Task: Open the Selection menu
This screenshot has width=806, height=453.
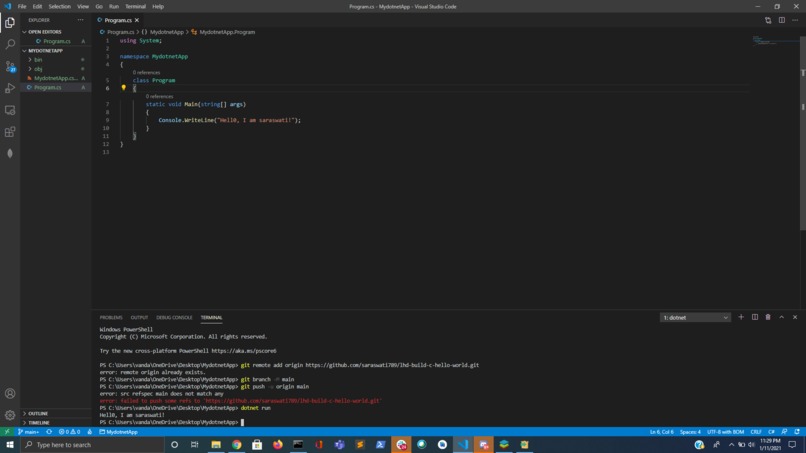Action: tap(60, 7)
